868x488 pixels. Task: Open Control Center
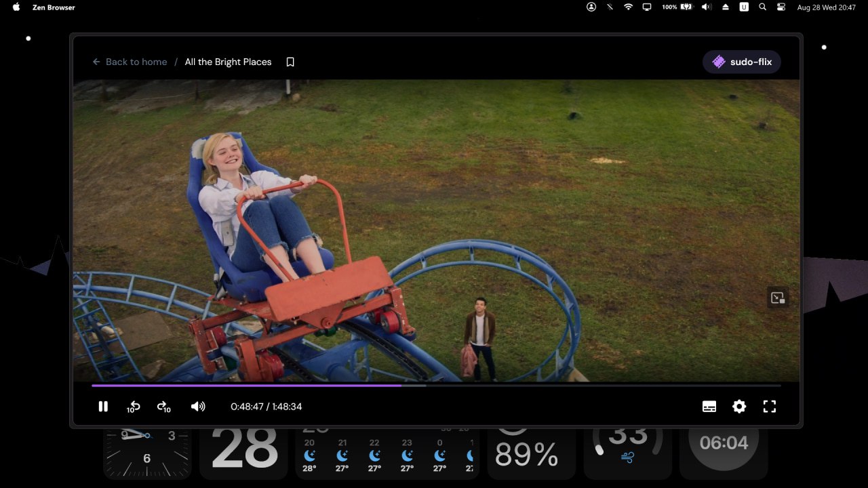781,7
